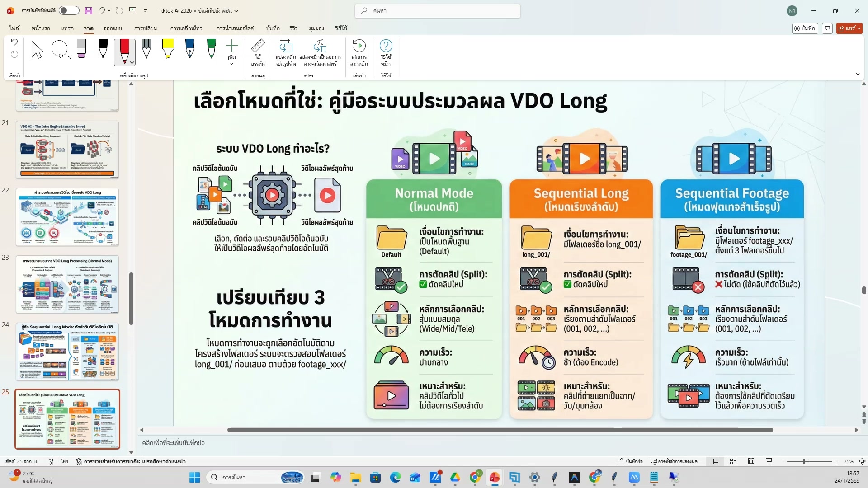Adjust the zoom level slider

pos(804,461)
